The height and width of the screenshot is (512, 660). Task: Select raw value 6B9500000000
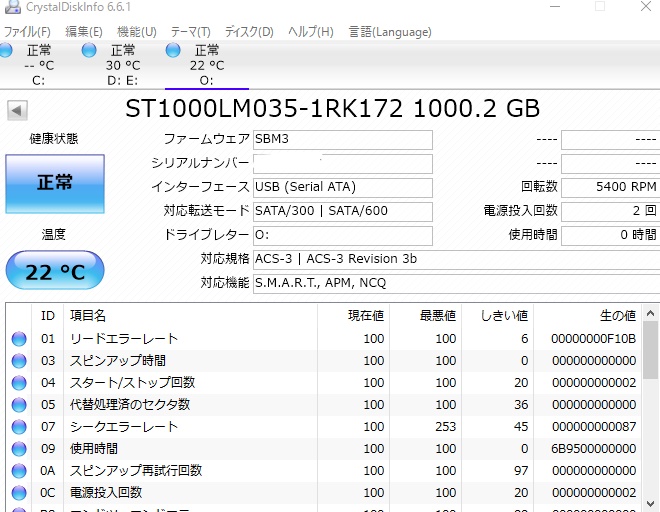point(593,448)
